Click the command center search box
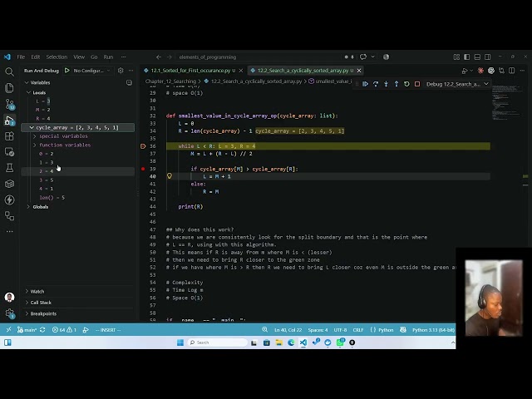Viewport: 532px width, 399px height. (259, 57)
